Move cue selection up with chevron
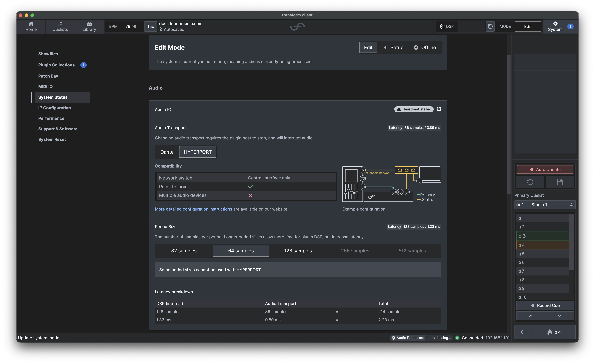595x364 pixels. (531, 315)
